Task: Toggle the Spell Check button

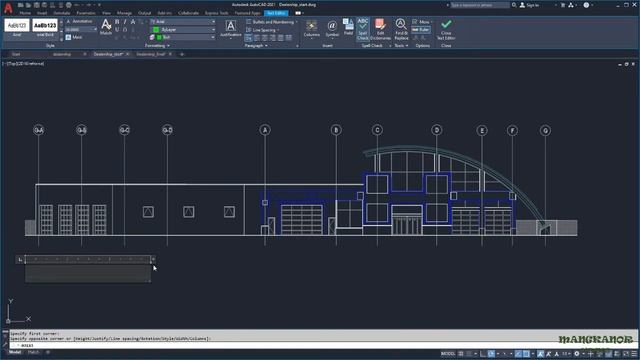Action: coord(362,29)
